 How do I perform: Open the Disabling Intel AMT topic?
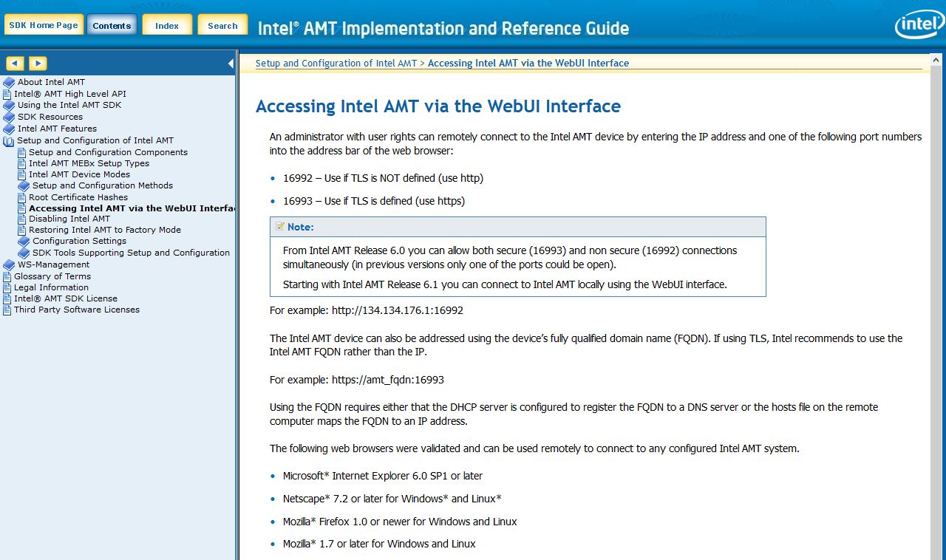[69, 219]
